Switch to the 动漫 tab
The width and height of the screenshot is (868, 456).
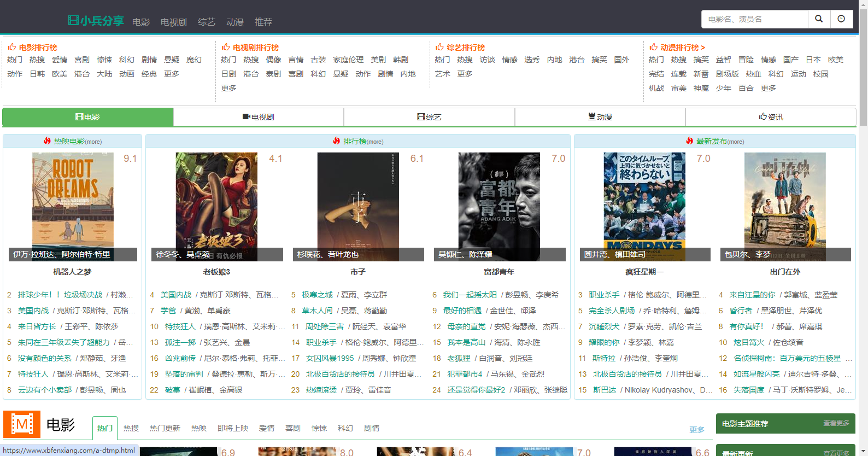600,117
